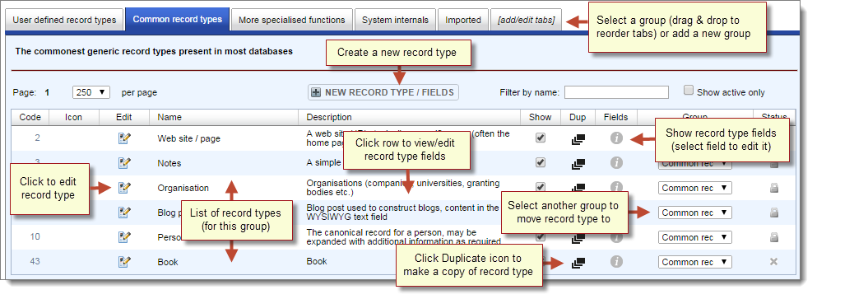Open group dropdown in Notes row
The width and height of the screenshot is (868, 299).
point(694,164)
